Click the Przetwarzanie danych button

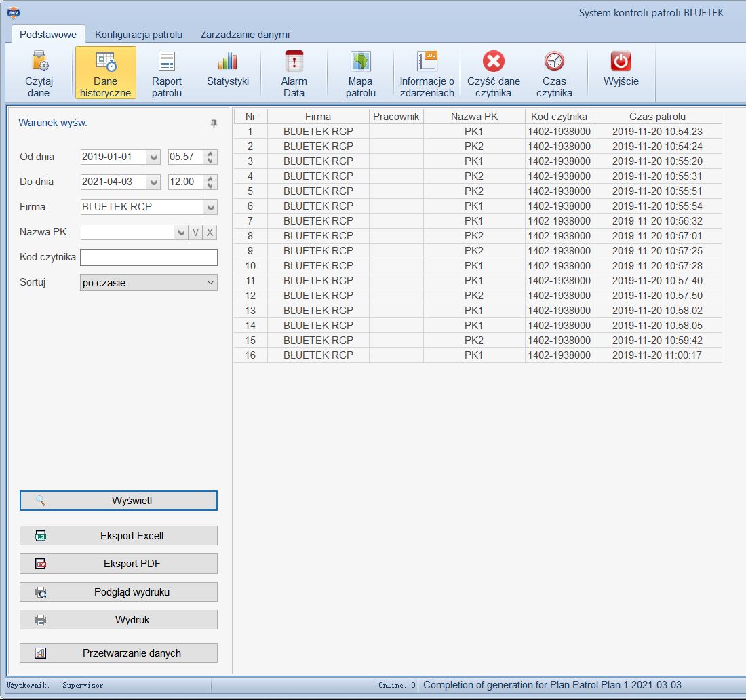coord(119,653)
